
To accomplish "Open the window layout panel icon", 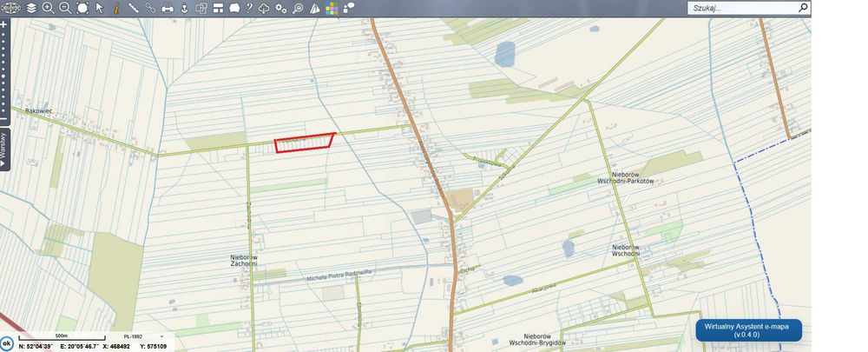I will tap(218, 8).
